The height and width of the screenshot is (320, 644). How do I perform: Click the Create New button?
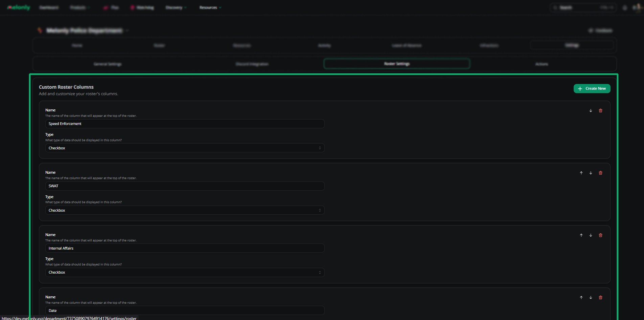[592, 88]
